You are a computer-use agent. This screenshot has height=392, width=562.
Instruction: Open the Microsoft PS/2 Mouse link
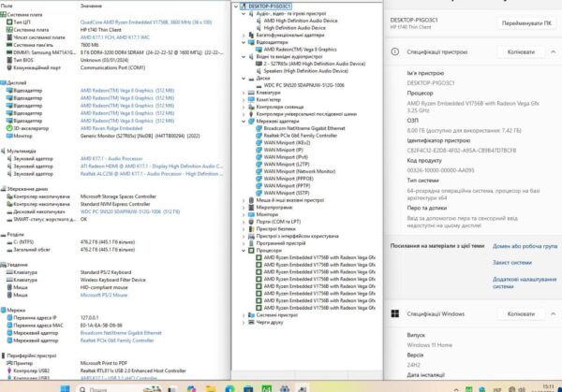[x=104, y=295]
